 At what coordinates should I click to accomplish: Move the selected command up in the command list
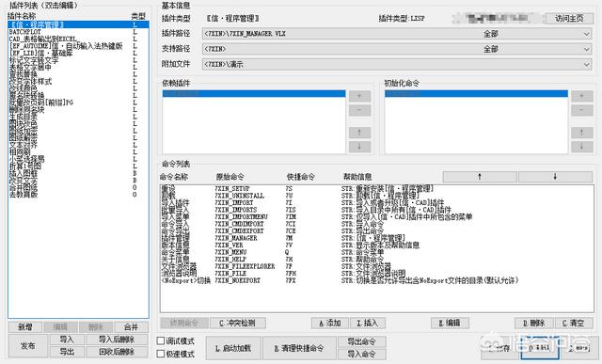click(x=480, y=177)
